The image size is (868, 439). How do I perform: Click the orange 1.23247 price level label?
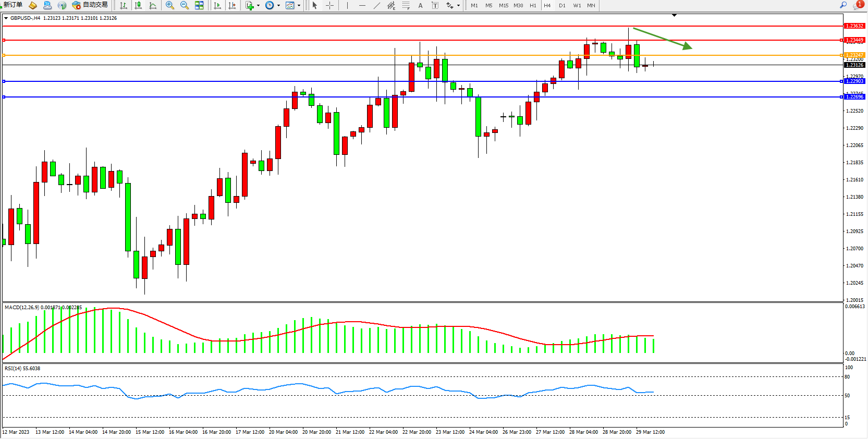point(854,55)
